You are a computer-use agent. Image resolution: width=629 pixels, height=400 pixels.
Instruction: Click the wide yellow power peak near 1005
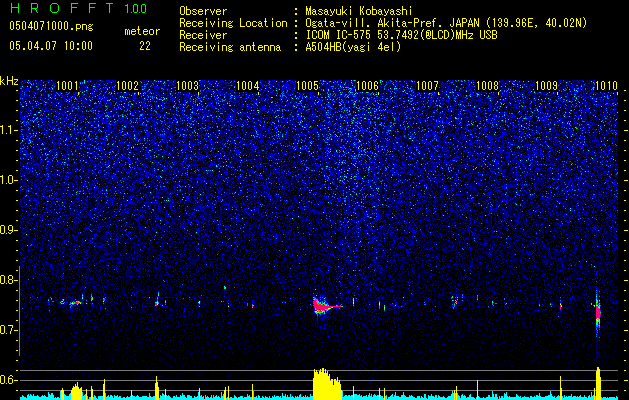click(327, 384)
